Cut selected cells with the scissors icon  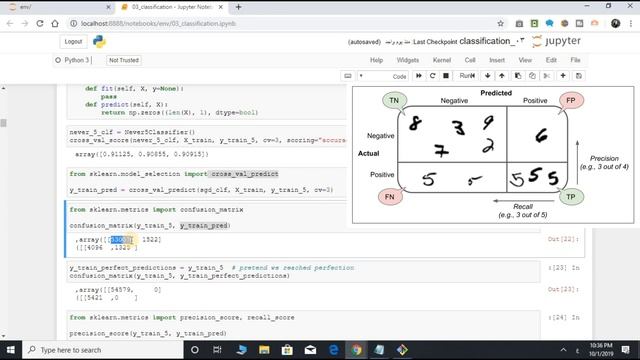(x=547, y=76)
